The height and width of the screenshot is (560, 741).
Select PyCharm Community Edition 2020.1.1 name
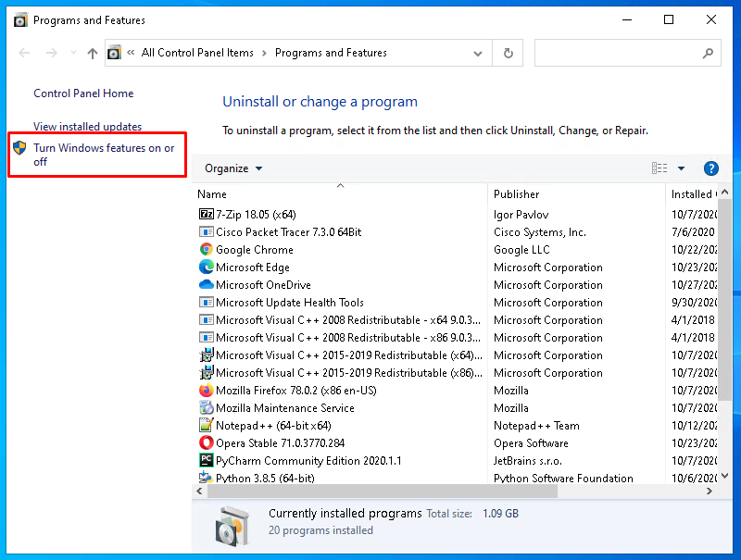point(308,460)
